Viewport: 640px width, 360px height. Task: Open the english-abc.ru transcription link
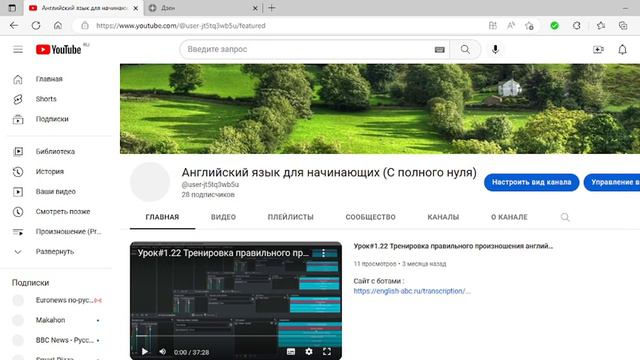412,291
